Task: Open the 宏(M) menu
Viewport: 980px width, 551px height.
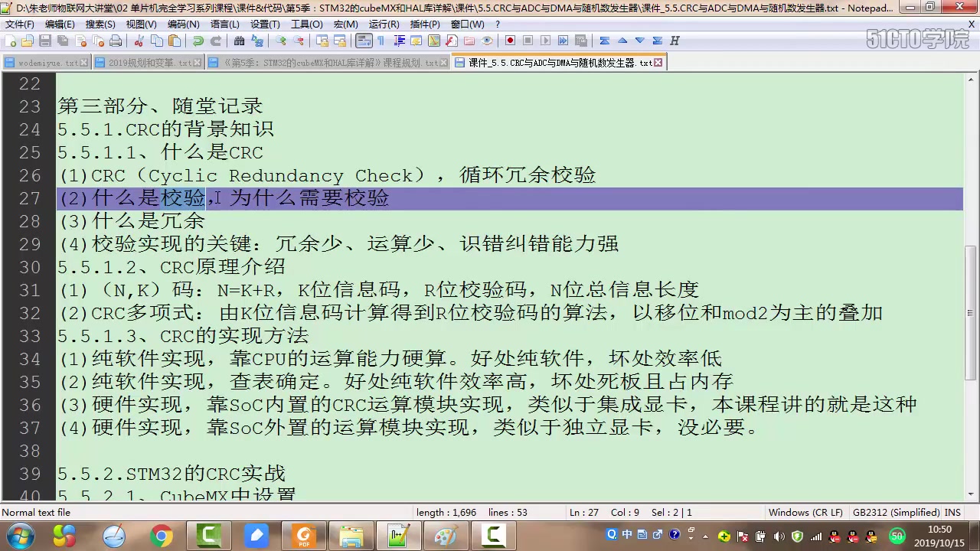Action: click(346, 24)
